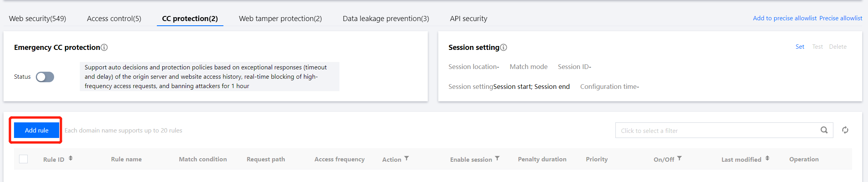Select the API security tab
The height and width of the screenshot is (182, 868).
pyautogui.click(x=468, y=19)
